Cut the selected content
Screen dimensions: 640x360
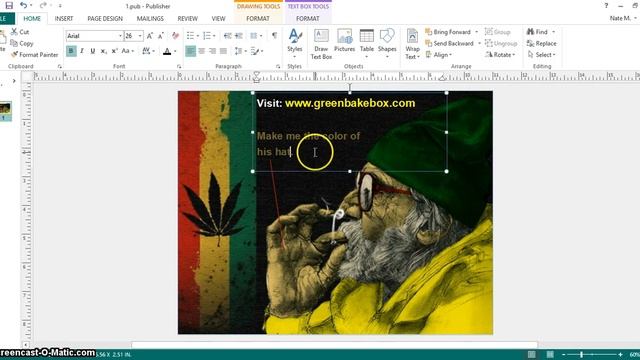pos(20,32)
